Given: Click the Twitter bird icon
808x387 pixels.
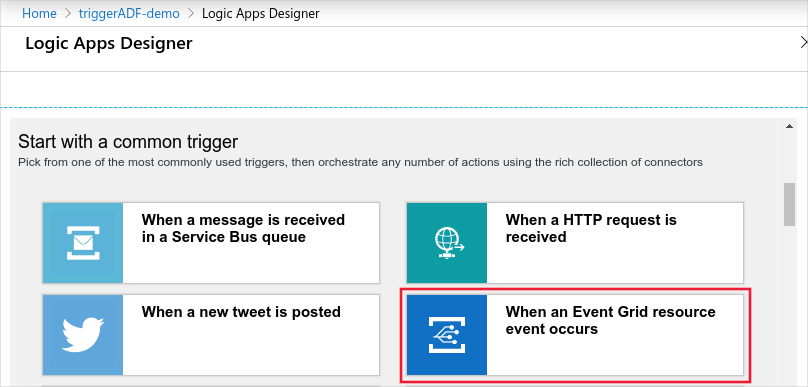Looking at the screenshot, I should coord(82,335).
